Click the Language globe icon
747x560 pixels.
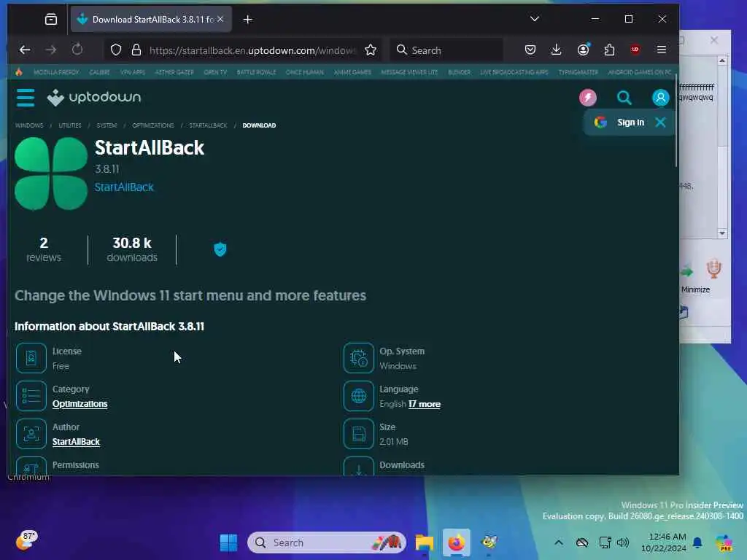tap(359, 396)
